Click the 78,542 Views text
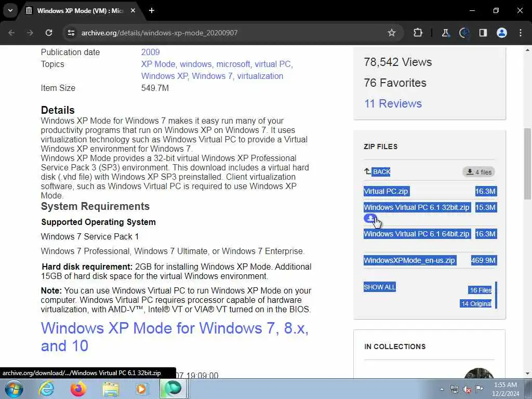The height and width of the screenshot is (399, 532). pos(397,62)
